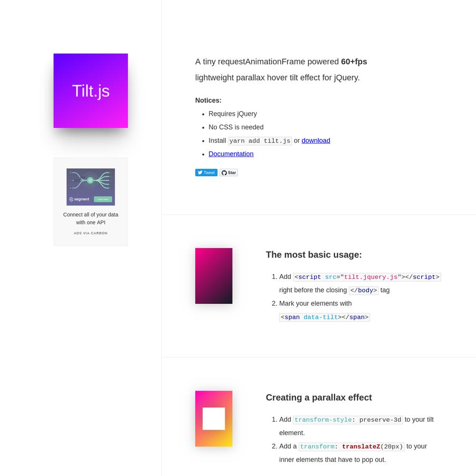The image size is (476, 476).
Task: Click the GitHub Star button
Action: [228, 172]
